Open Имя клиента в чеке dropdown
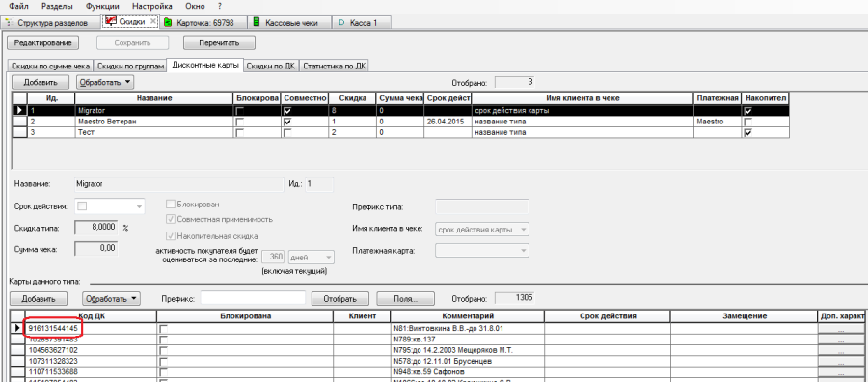 tap(524, 230)
